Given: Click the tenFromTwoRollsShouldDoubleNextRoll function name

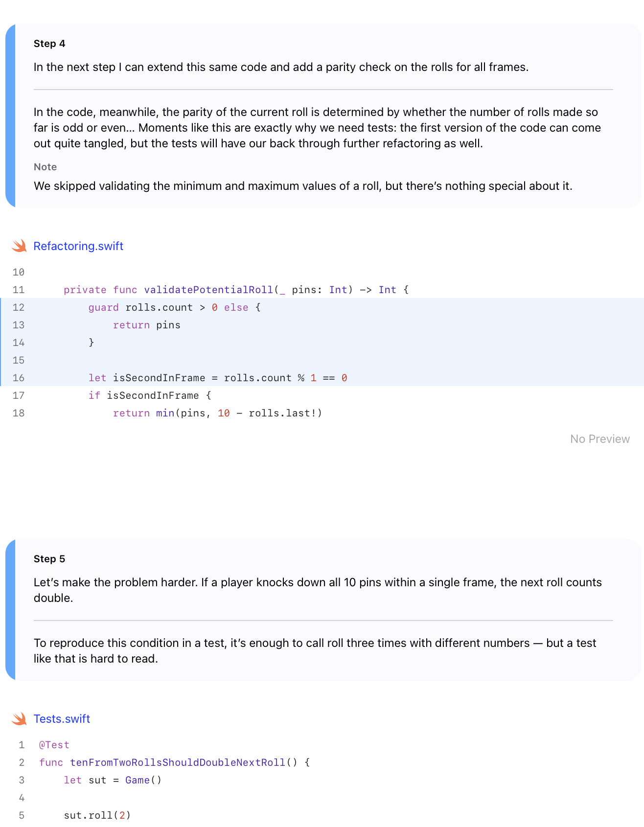Looking at the screenshot, I should click(178, 762).
